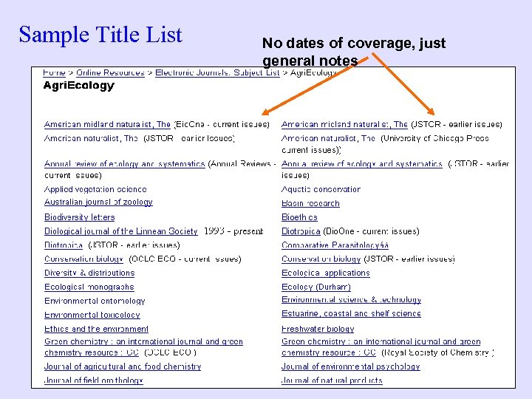Image resolution: width=532 pixels, height=399 pixels.
Task: Open Comparative Parasitology link
Action: click(x=335, y=245)
